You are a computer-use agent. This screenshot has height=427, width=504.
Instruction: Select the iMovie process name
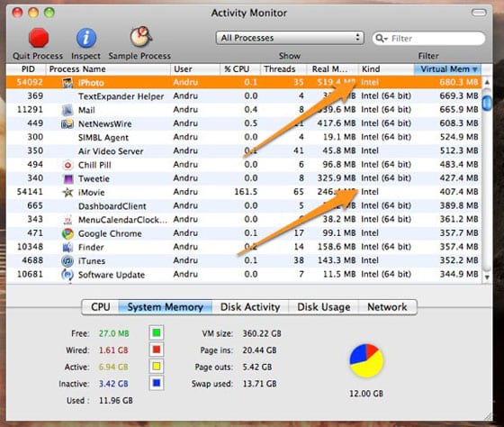[x=92, y=193]
